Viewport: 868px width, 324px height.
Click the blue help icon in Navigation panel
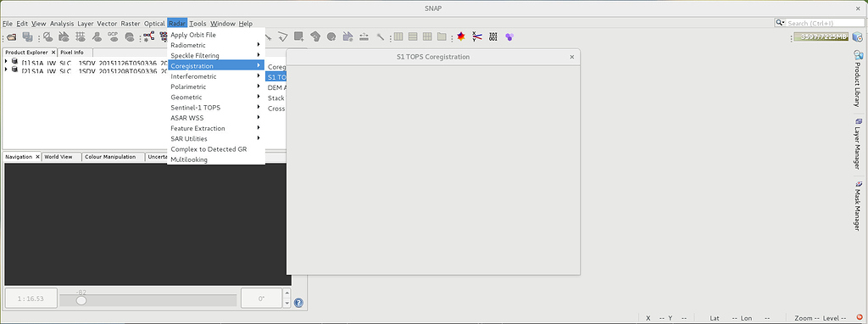click(x=299, y=303)
